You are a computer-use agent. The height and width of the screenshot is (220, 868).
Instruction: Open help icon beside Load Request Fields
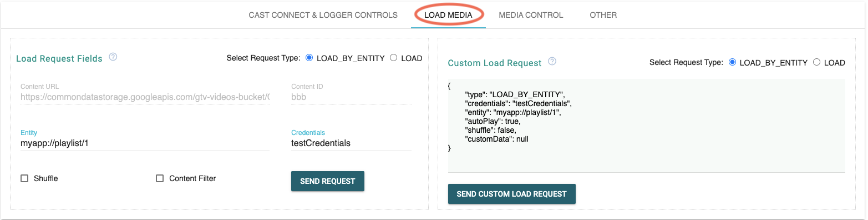point(113,57)
